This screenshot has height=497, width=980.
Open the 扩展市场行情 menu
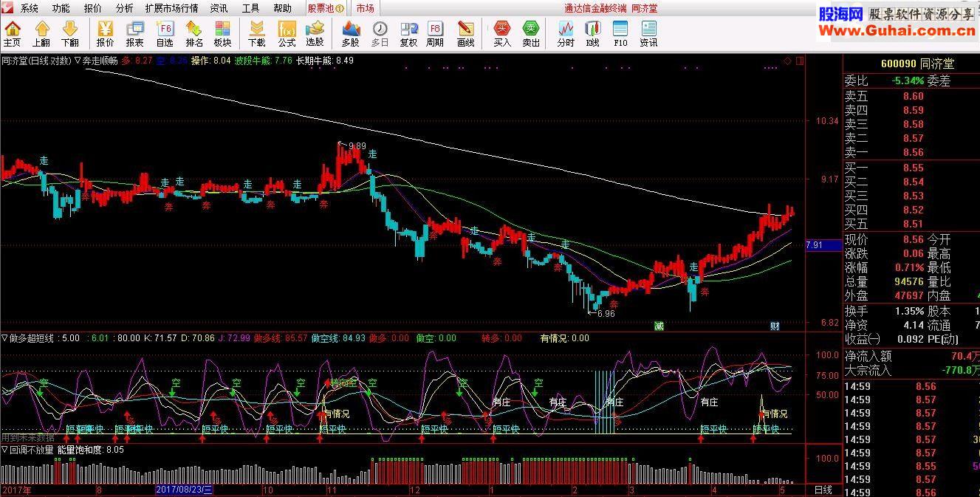tap(172, 8)
